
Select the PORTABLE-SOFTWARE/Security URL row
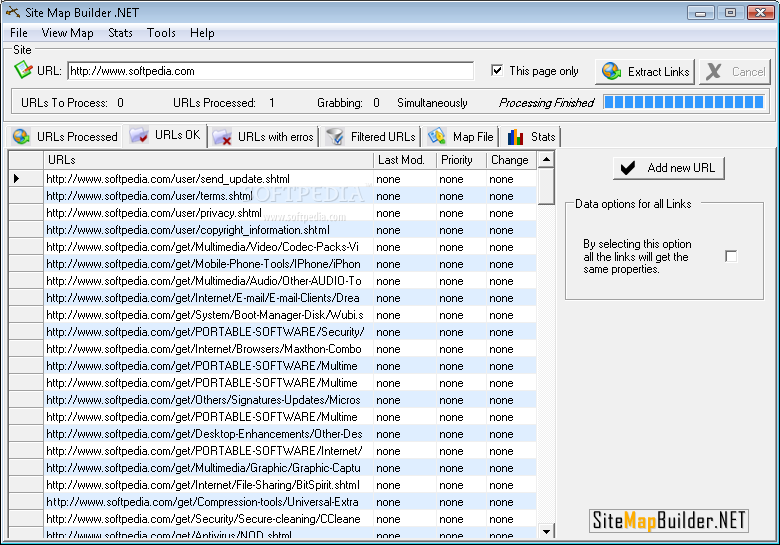[290, 332]
